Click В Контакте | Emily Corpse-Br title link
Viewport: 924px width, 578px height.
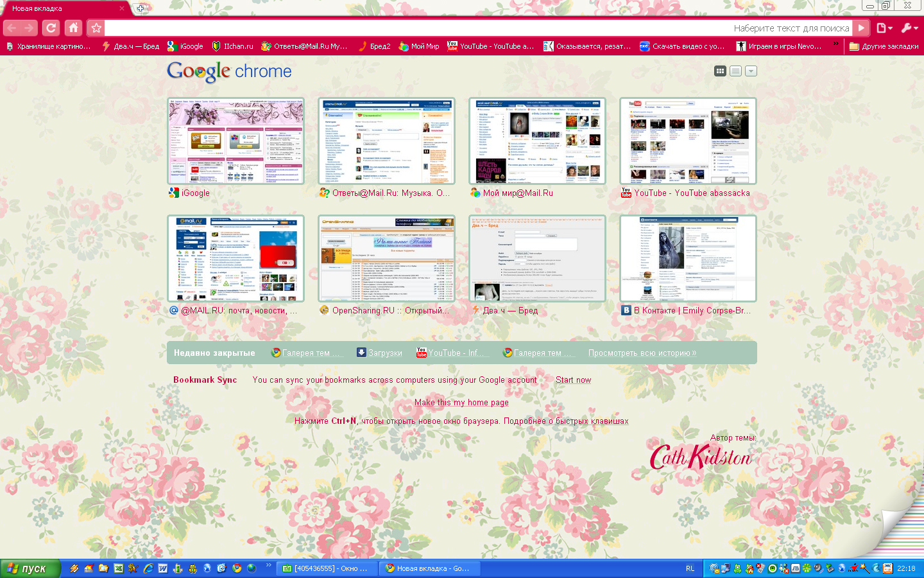tap(692, 310)
